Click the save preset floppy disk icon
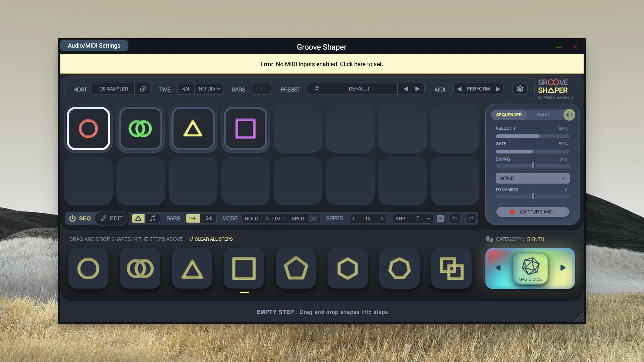This screenshot has width=644, height=362. tap(316, 89)
